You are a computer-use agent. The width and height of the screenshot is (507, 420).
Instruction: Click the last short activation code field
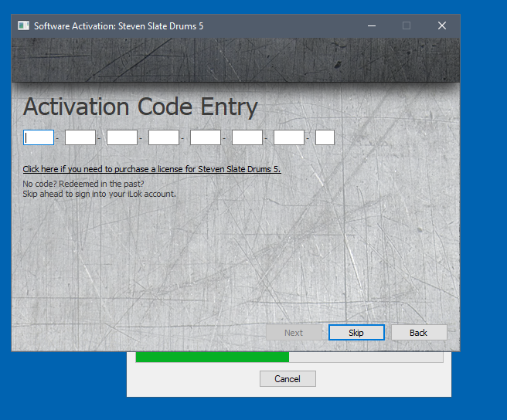[325, 137]
